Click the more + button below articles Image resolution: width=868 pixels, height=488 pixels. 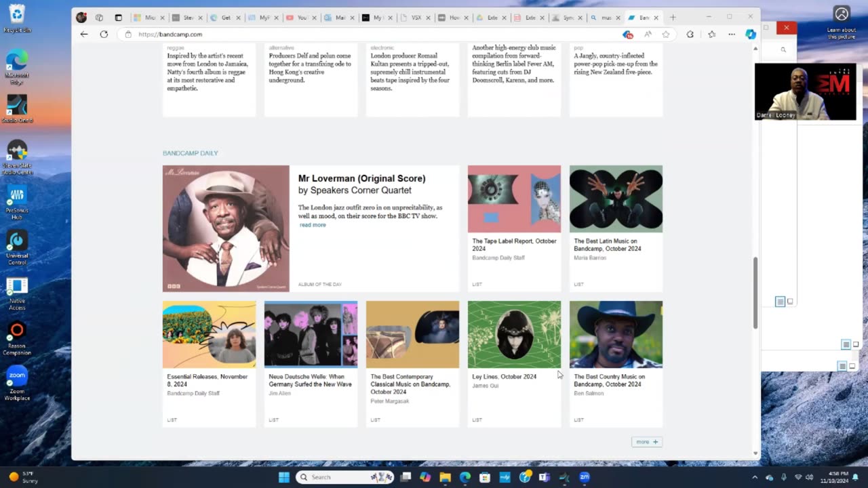647,442
